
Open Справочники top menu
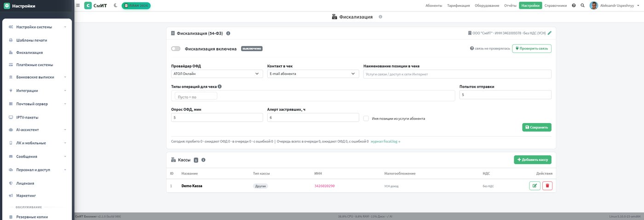click(x=555, y=6)
